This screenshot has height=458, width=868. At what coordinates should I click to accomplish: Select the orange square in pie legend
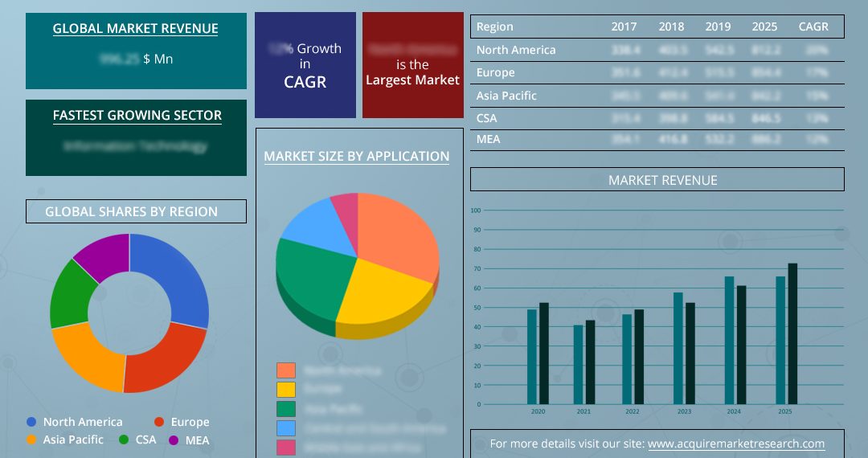click(286, 370)
